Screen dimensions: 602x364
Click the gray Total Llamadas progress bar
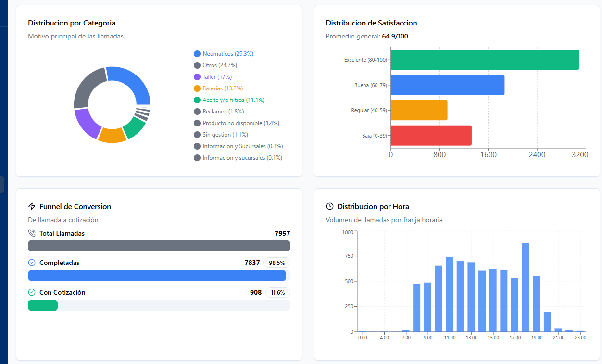coord(159,246)
